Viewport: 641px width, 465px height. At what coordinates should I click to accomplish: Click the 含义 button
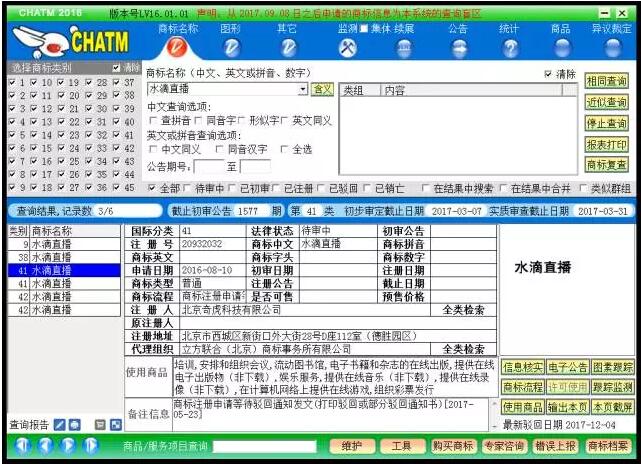coord(322,89)
